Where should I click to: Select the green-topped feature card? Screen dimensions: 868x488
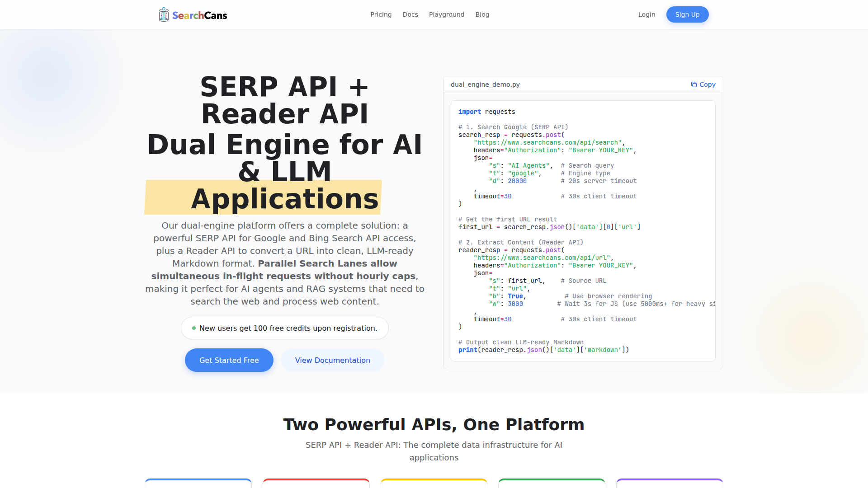click(x=552, y=483)
